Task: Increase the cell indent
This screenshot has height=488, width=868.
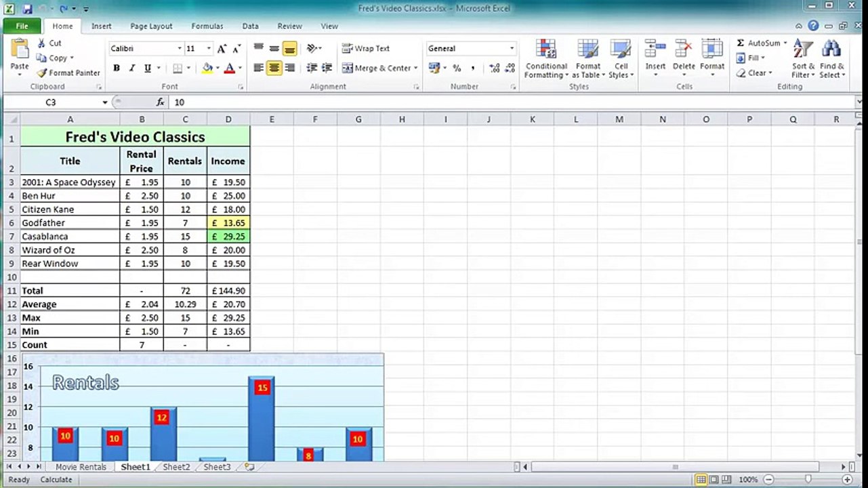Action: (327, 68)
